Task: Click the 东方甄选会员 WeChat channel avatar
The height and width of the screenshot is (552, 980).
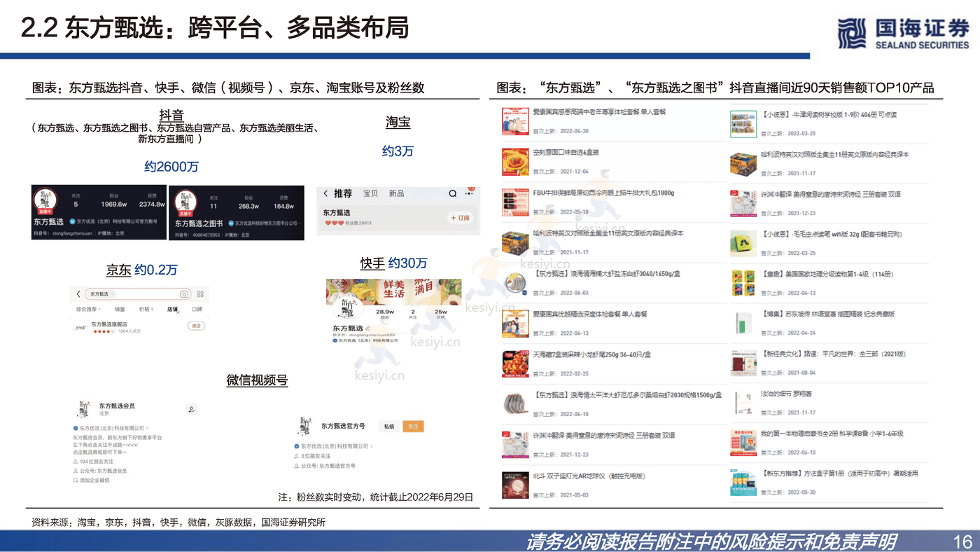Action: click(x=85, y=408)
